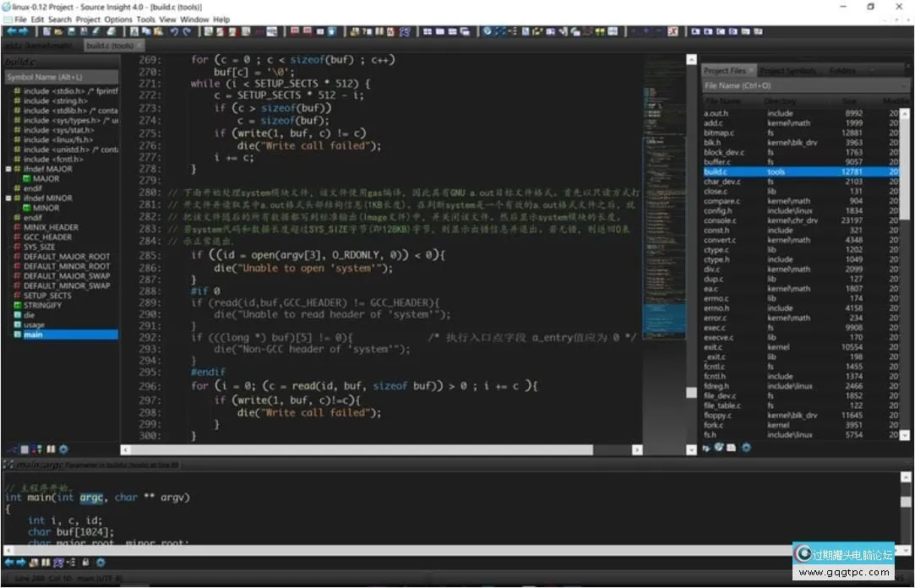Viewport: 915px width, 588px height.
Task: Switch to the Folders panel tab
Action: tap(842, 71)
